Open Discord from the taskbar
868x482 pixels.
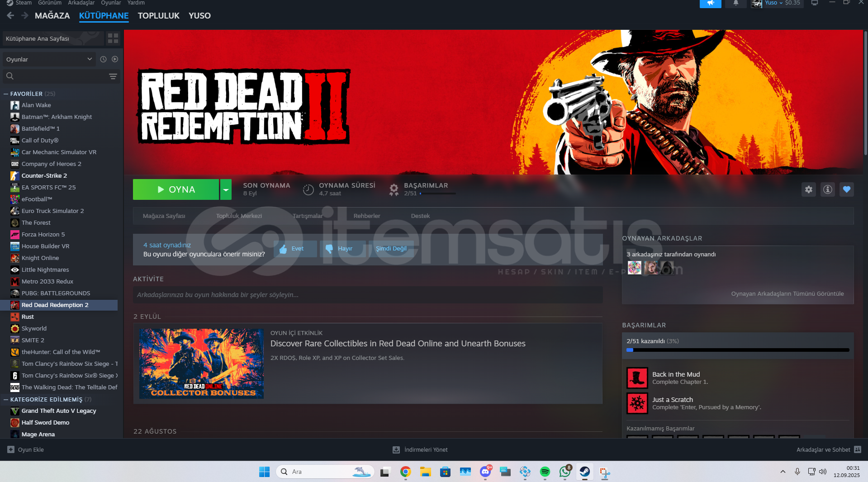pos(485,472)
